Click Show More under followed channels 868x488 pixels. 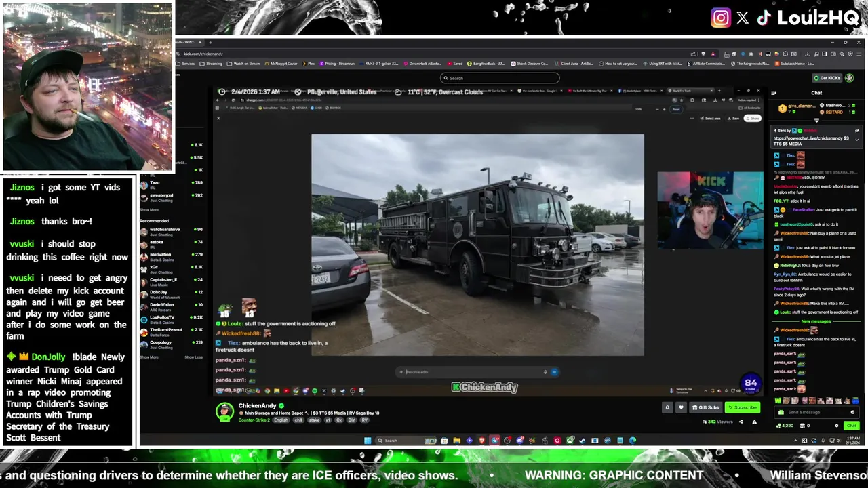[x=149, y=210]
